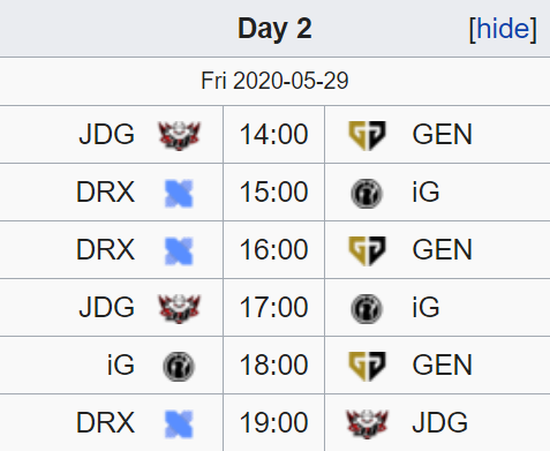The width and height of the screenshot is (550, 451).
Task: Open iG team name in 17:00 row
Action: 426,307
